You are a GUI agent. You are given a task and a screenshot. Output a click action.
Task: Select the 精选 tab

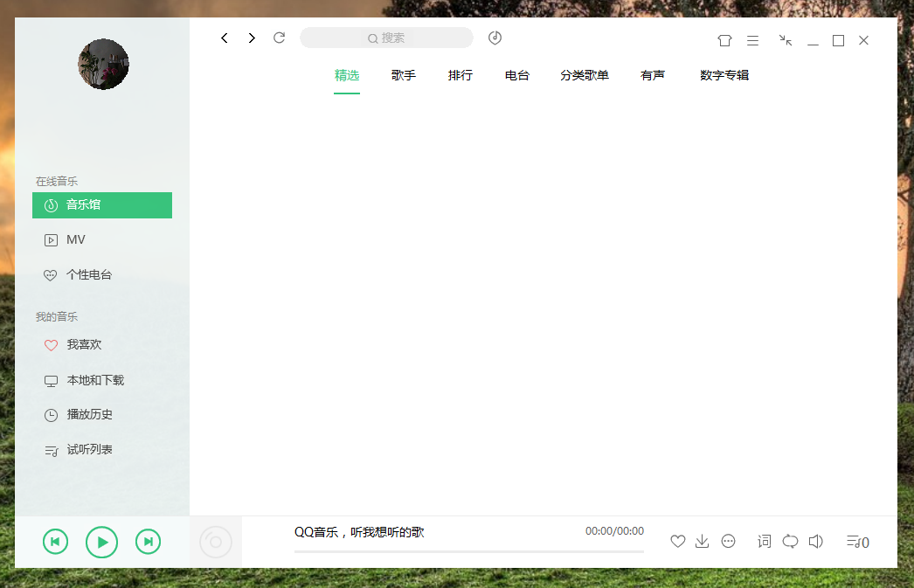tap(347, 75)
